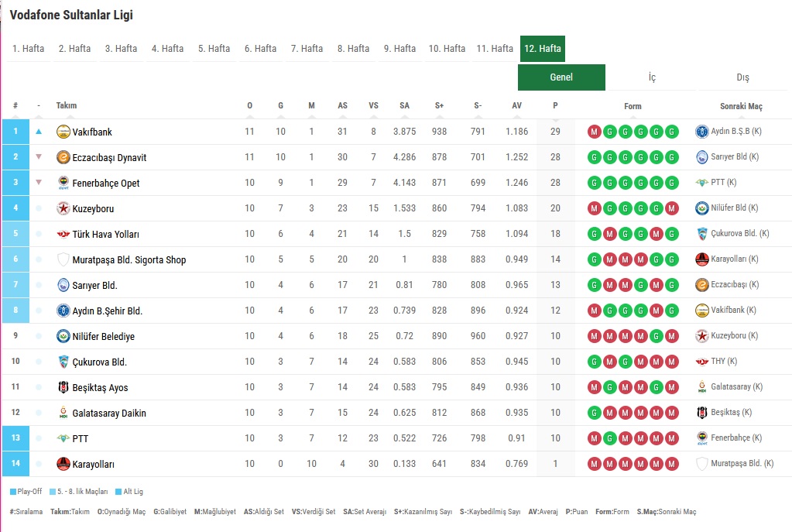
Task: Click the Vodafone Sultanlar Ligi title
Action: 71,15
